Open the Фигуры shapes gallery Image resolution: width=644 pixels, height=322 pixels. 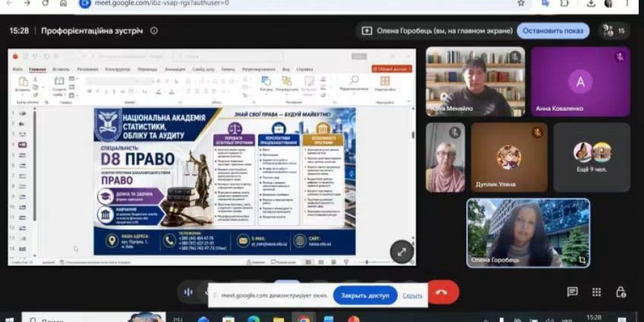[266, 83]
